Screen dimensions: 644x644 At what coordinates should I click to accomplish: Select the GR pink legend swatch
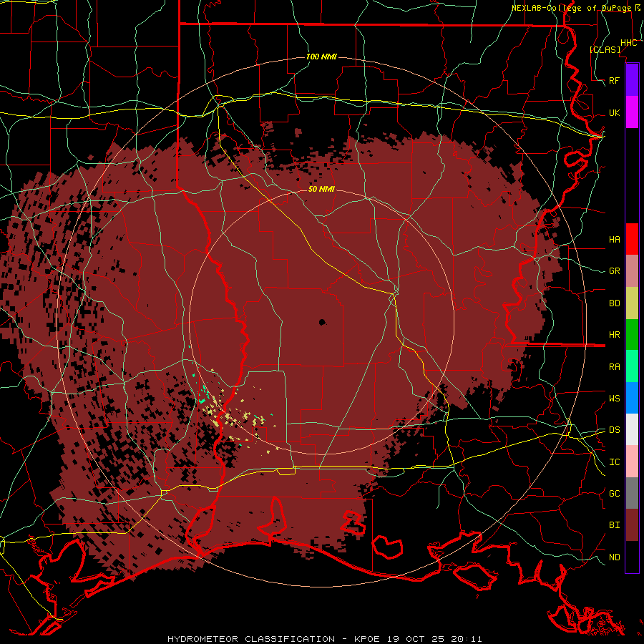click(x=632, y=271)
